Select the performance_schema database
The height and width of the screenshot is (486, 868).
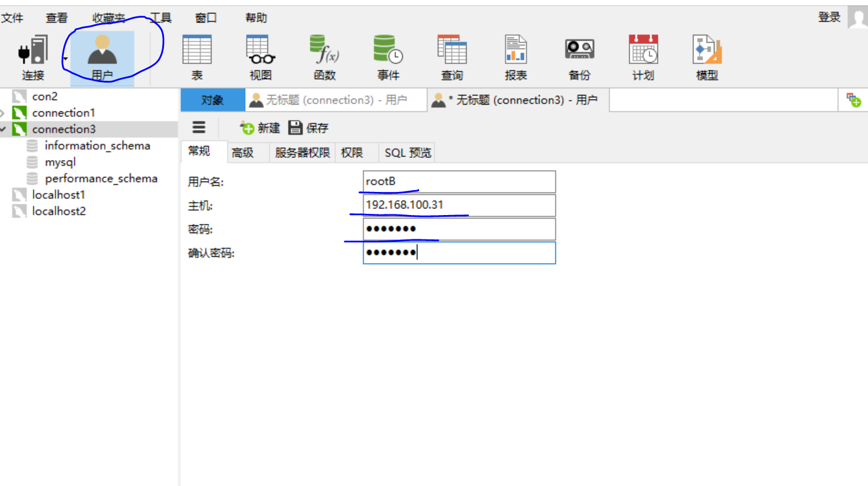pyautogui.click(x=101, y=179)
